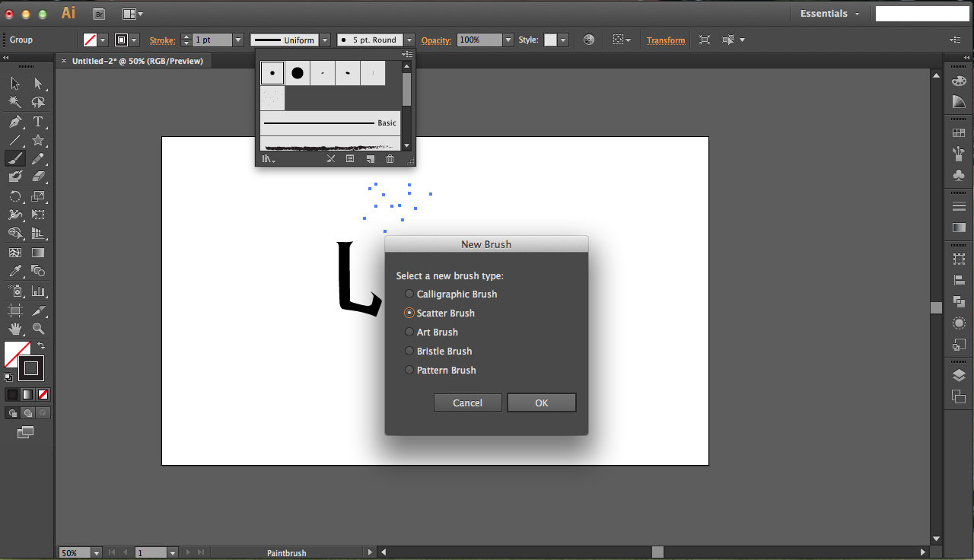
Task: Open the Fill color dropdown in control bar
Action: (103, 40)
